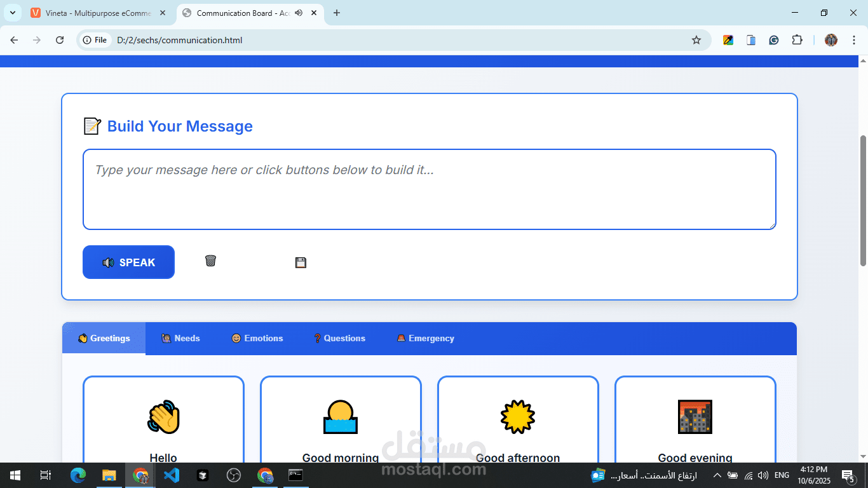Viewport: 868px width, 488px height.
Task: Open File Explorer from the taskbar
Action: (x=109, y=475)
